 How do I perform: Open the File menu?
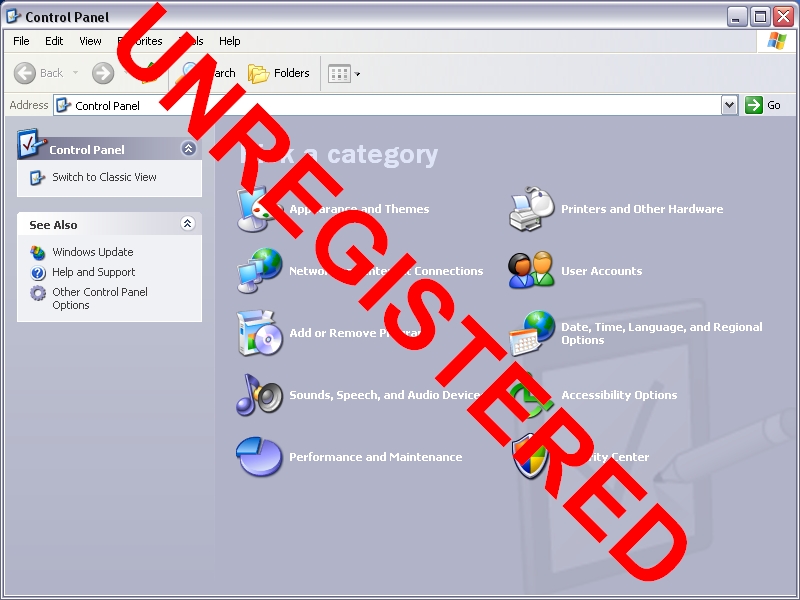[21, 41]
